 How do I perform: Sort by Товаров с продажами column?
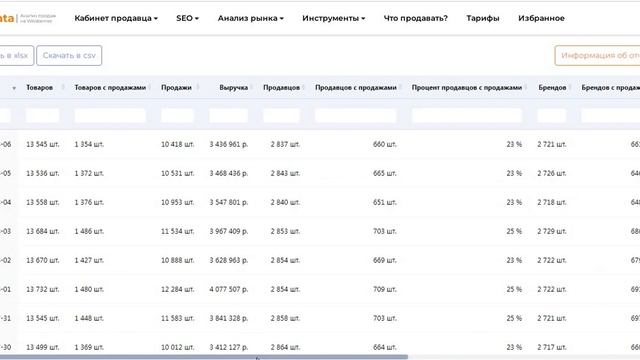(110, 88)
